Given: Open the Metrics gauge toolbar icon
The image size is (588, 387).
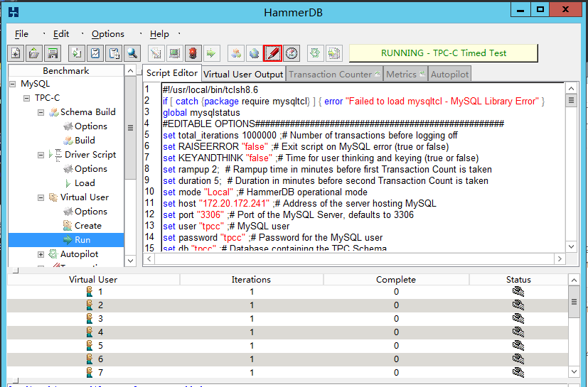Looking at the screenshot, I should (292, 53).
